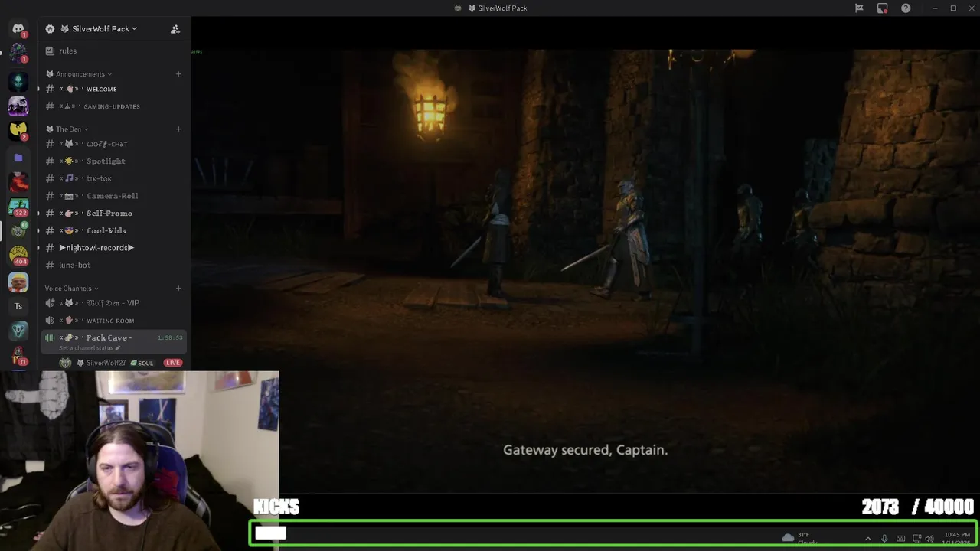Viewport: 980px width, 551px height.
Task: Open Discord direct messages home icon
Action: tap(18, 29)
